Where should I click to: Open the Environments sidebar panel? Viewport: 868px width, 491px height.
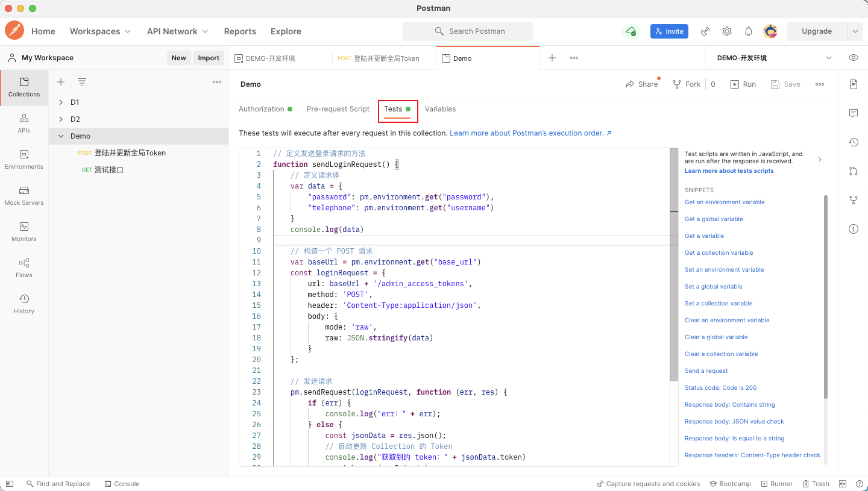(x=24, y=160)
